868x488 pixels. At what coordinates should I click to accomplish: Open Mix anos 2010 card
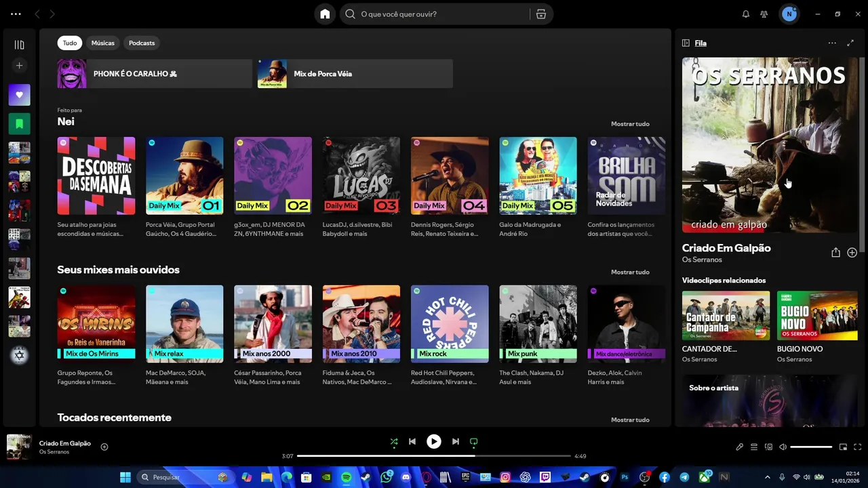point(361,335)
